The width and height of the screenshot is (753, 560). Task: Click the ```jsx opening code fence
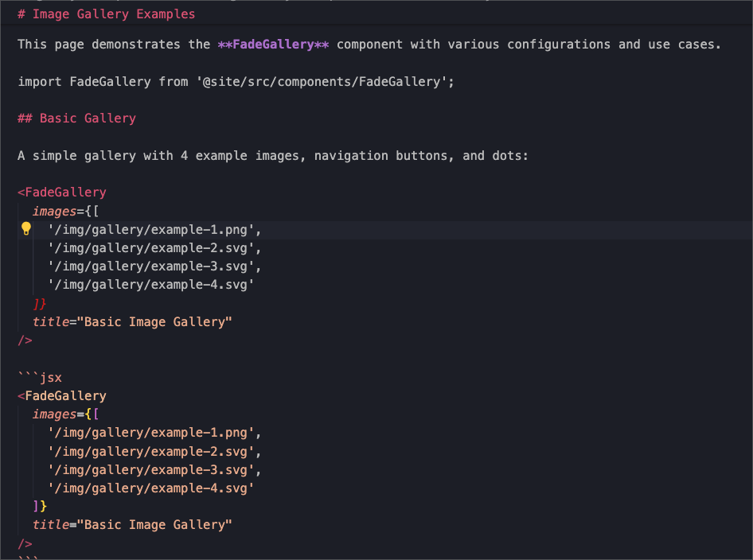pos(40,378)
